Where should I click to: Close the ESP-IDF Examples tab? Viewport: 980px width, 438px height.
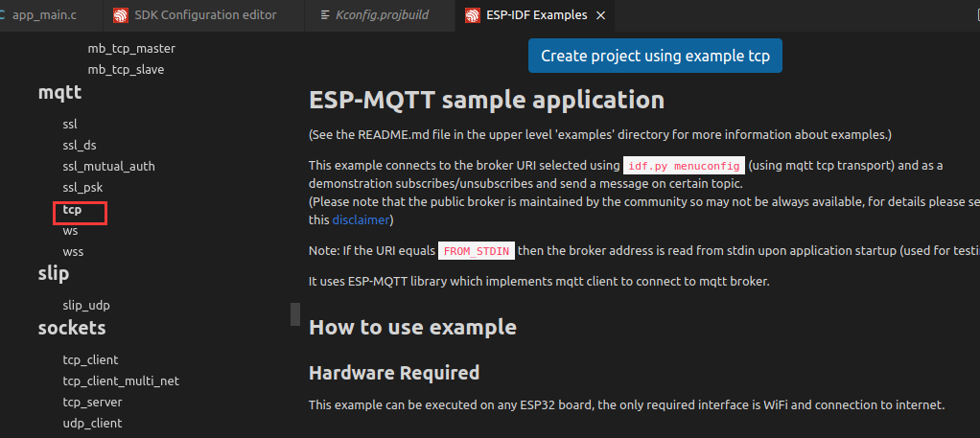tap(600, 15)
